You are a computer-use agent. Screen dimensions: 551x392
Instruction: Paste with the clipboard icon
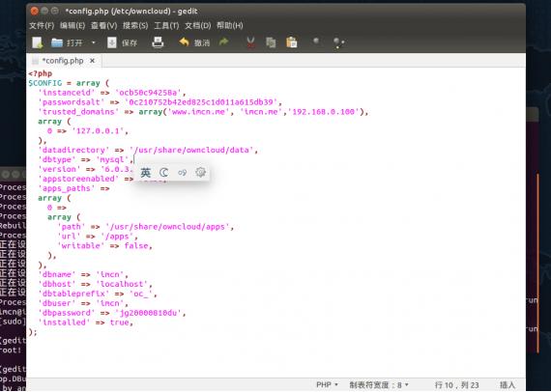pos(292,42)
